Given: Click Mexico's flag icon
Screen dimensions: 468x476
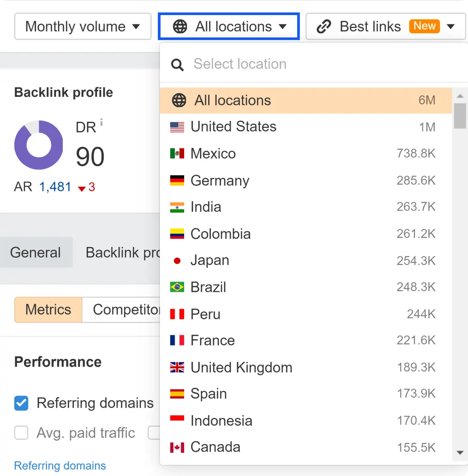Looking at the screenshot, I should [x=177, y=153].
